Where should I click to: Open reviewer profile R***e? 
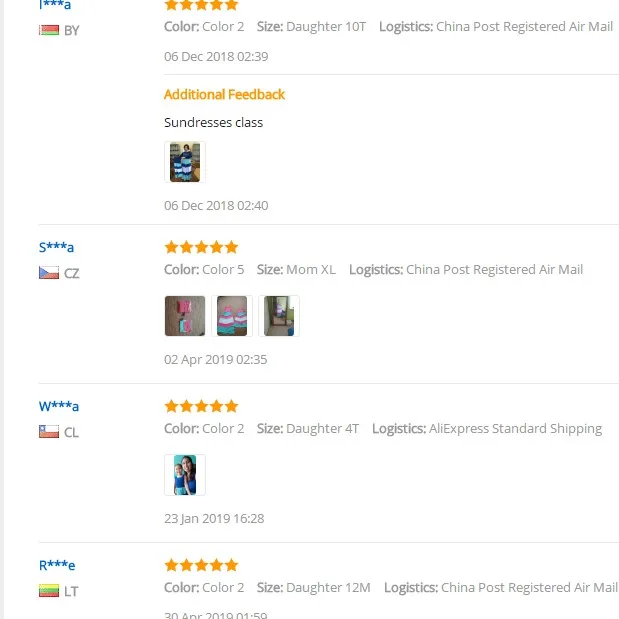(x=57, y=565)
